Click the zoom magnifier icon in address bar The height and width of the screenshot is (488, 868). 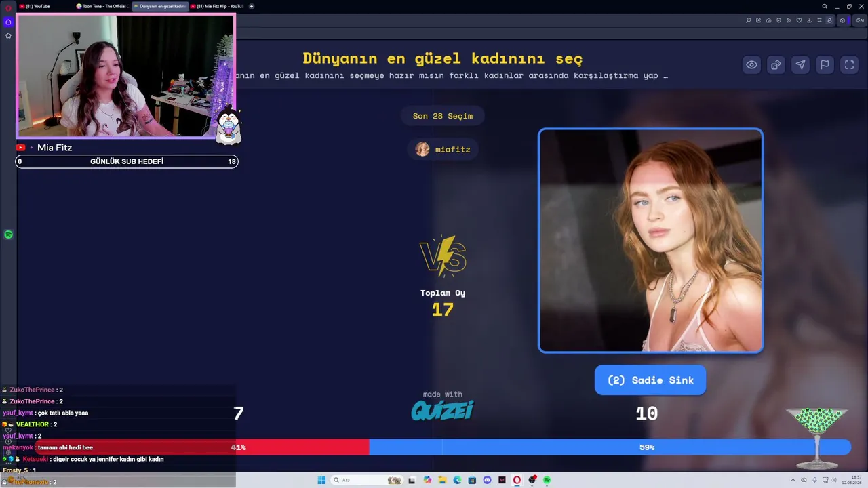coord(748,20)
